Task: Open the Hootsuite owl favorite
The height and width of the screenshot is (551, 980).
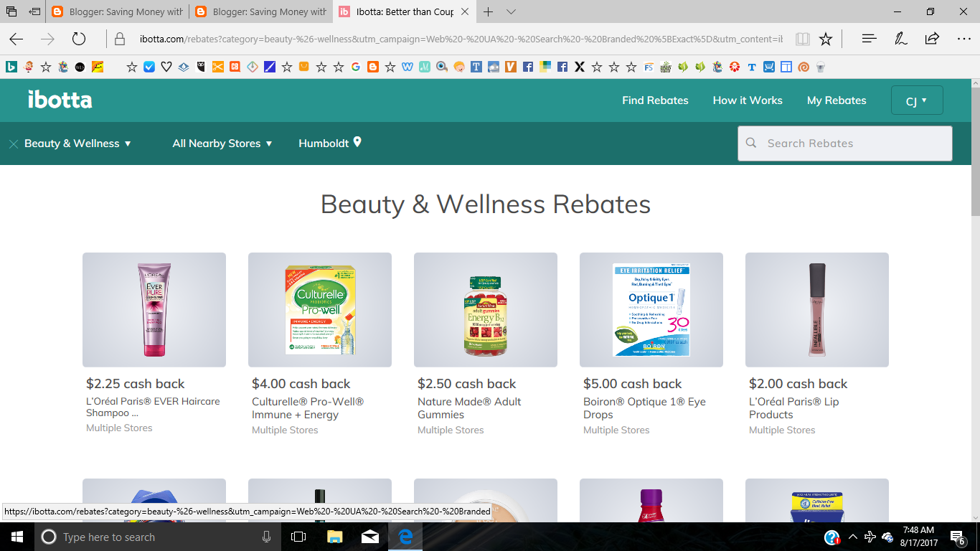Action: click(201, 67)
